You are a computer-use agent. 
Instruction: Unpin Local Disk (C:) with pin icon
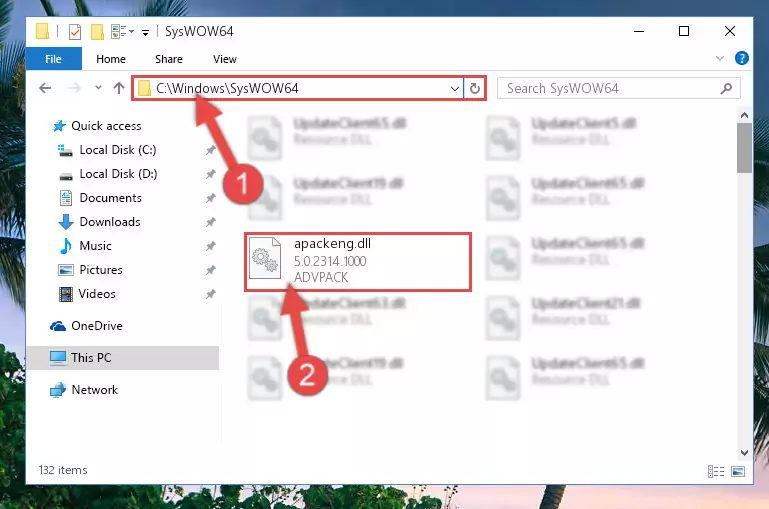(210, 150)
